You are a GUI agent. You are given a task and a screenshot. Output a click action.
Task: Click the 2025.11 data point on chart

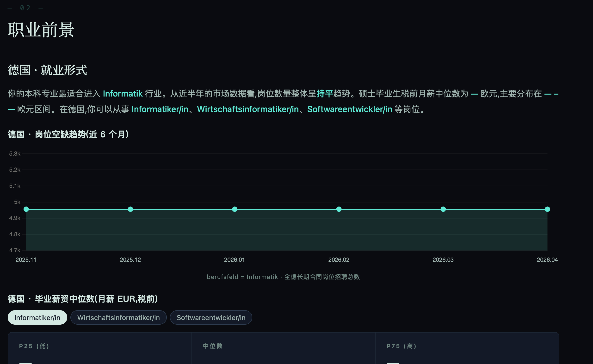(x=26, y=209)
